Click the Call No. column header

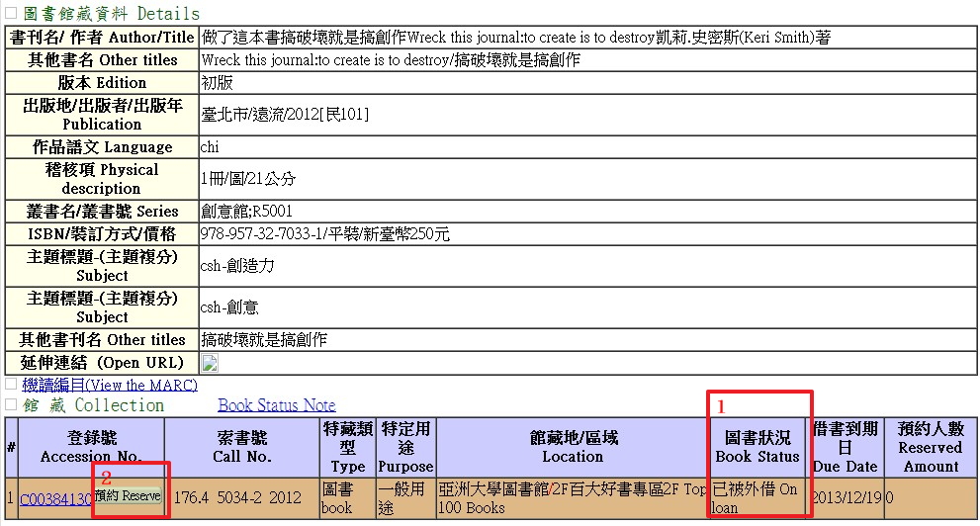coord(241,447)
